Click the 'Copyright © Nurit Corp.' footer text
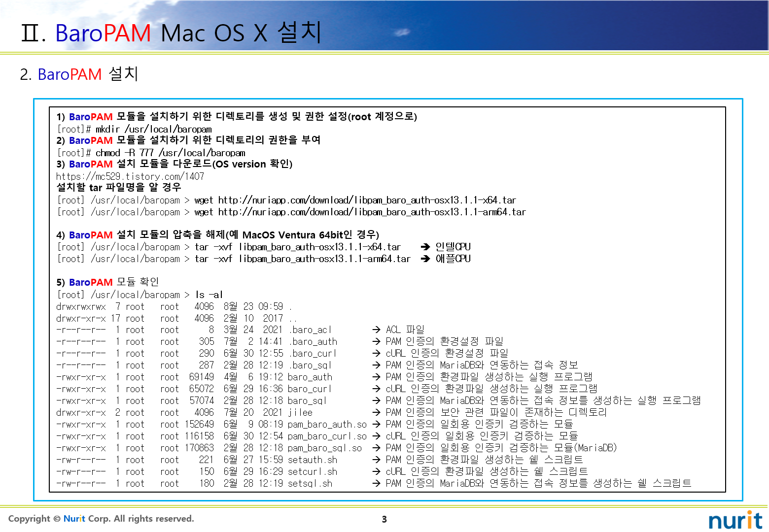 [x=101, y=519]
